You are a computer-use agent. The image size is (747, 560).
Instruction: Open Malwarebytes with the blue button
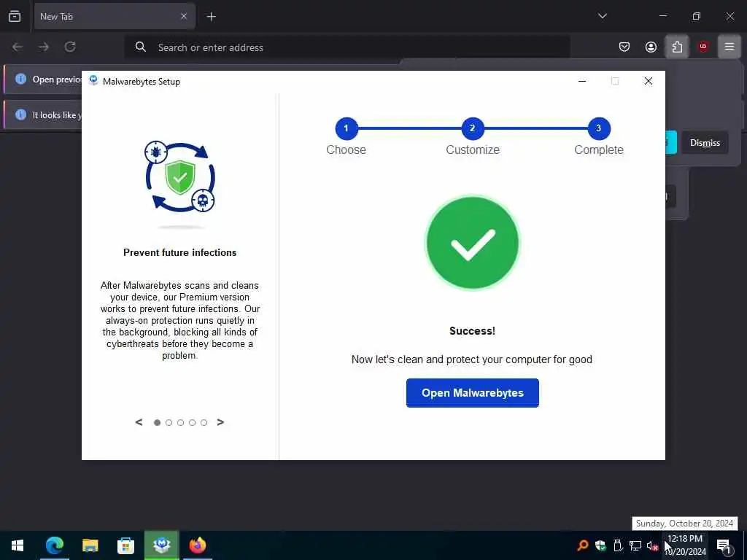472,393
